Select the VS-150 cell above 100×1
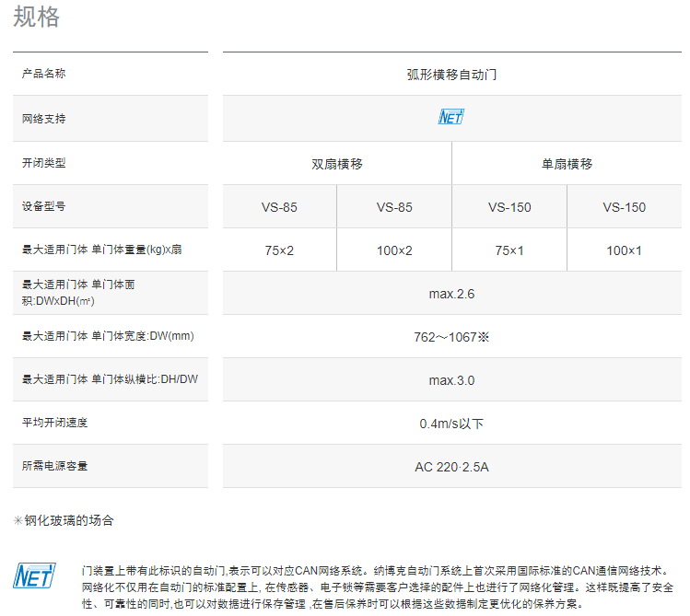 624,207
